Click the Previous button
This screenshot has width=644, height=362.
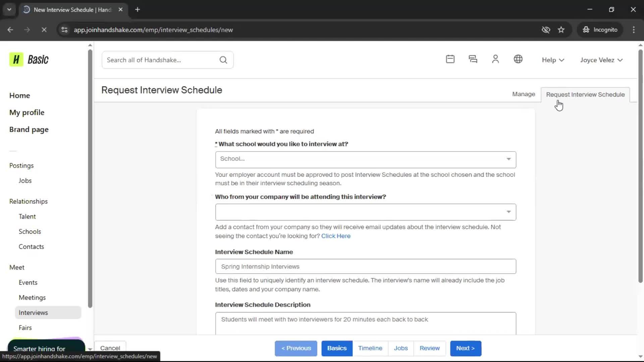(296, 348)
